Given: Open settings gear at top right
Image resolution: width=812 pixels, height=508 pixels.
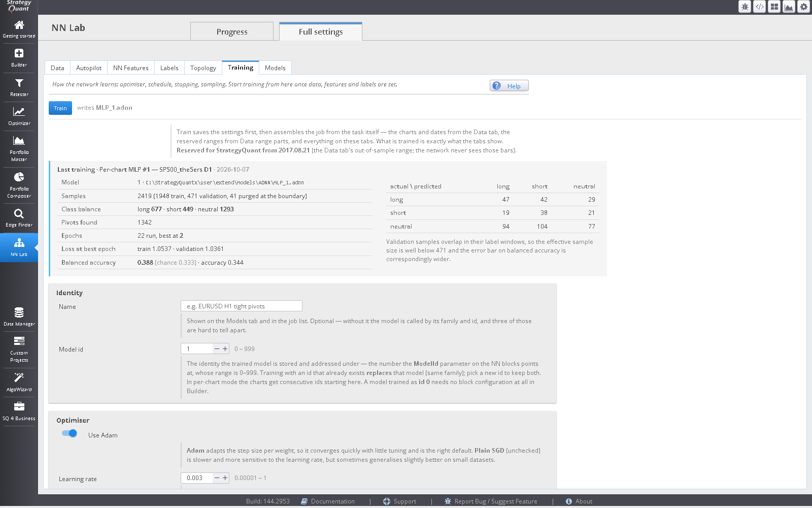Looking at the screenshot, I should point(803,7).
